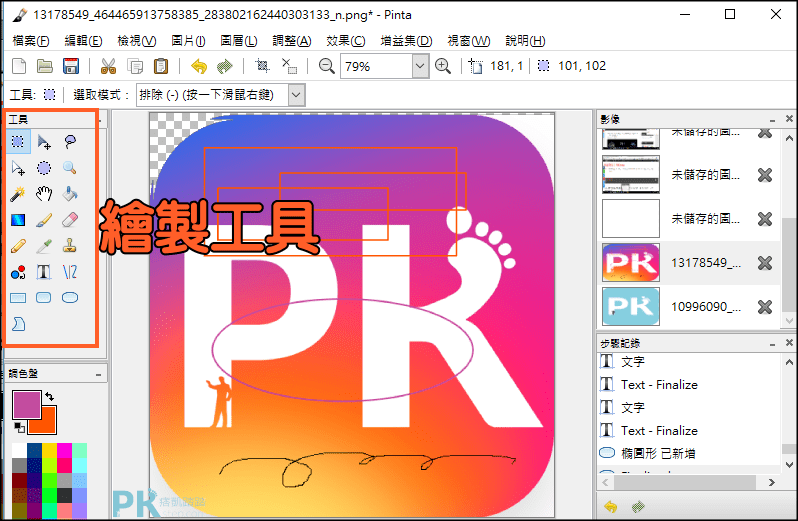Click the Copy toolbar icon

coord(135,66)
